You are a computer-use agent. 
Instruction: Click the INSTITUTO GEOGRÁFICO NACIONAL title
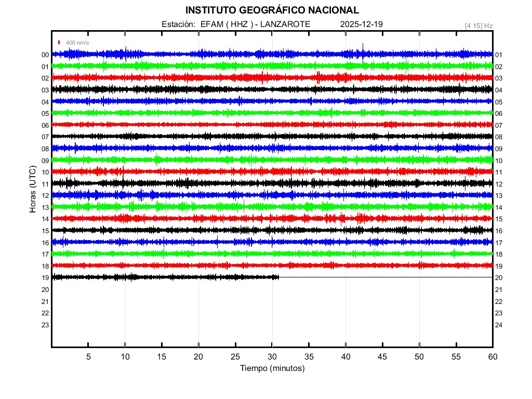click(272, 10)
